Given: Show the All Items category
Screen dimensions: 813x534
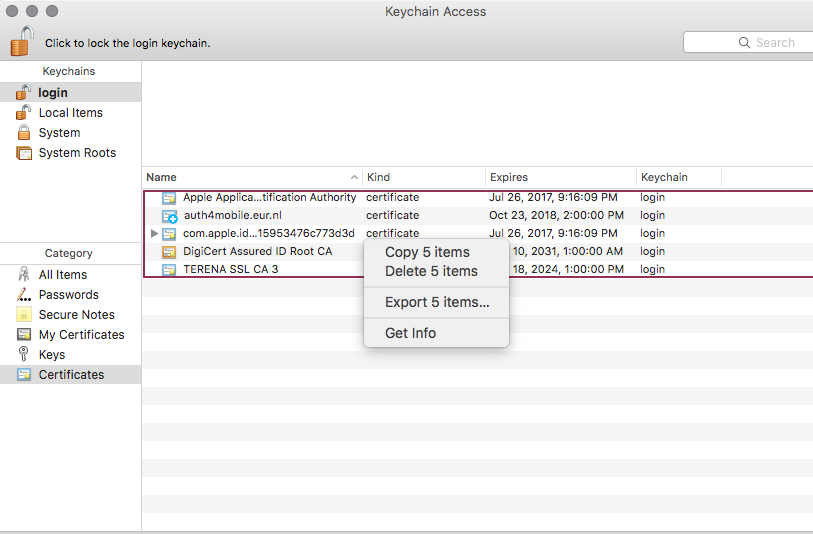Looking at the screenshot, I should click(71, 274).
